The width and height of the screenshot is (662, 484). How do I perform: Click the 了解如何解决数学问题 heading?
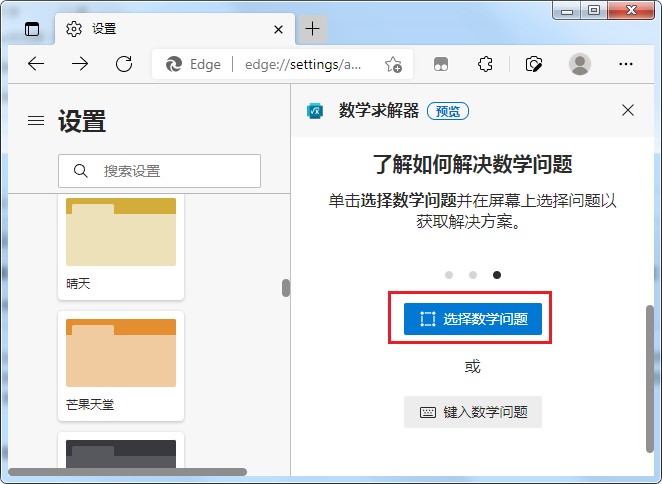pyautogui.click(x=473, y=164)
